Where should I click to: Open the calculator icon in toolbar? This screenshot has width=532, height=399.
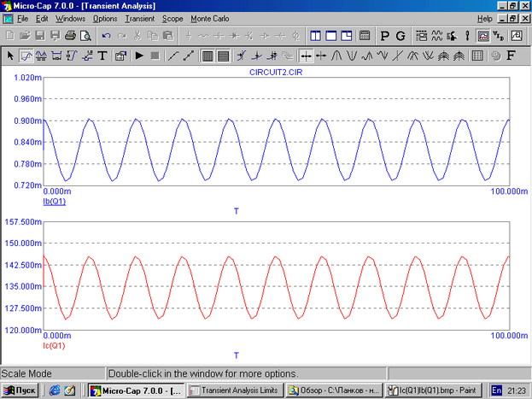365,36
